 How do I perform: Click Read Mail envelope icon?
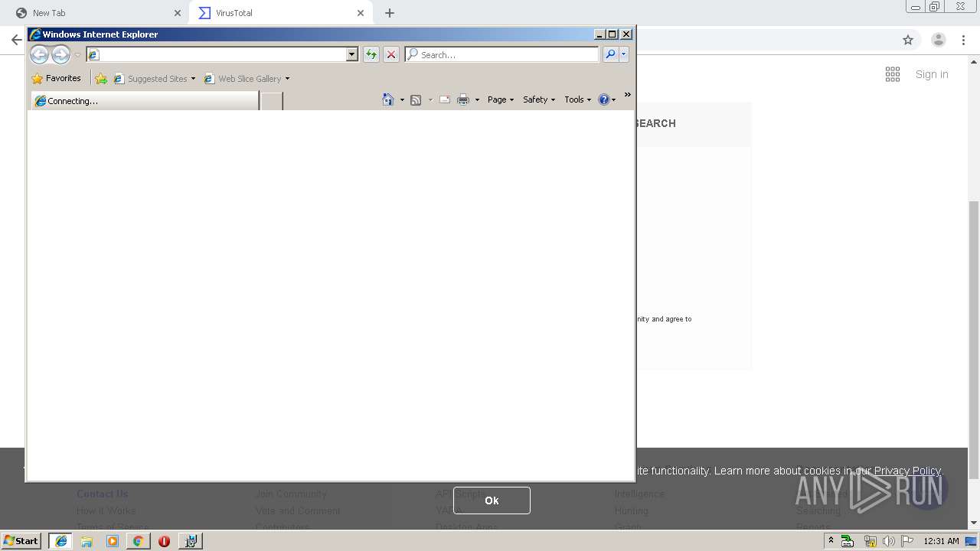click(444, 99)
